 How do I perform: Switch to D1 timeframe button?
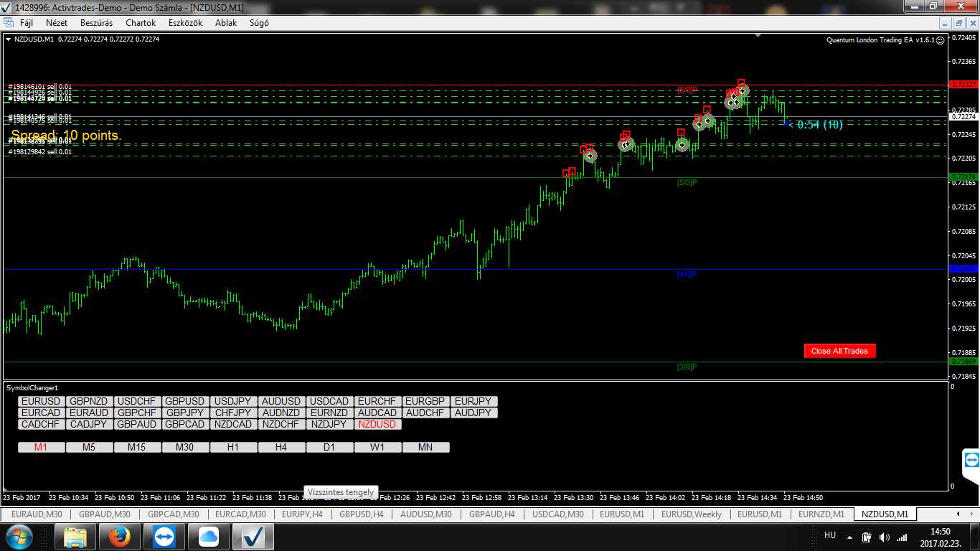coord(330,448)
